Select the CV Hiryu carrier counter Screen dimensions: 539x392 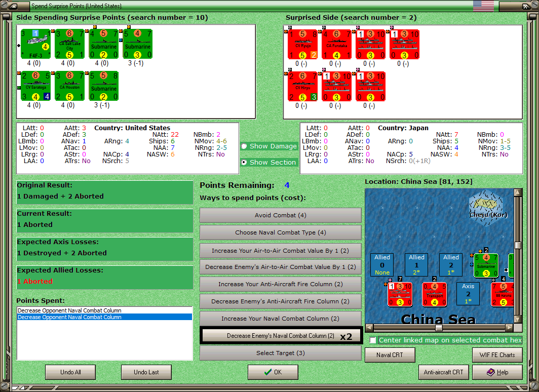pyautogui.click(x=302, y=86)
